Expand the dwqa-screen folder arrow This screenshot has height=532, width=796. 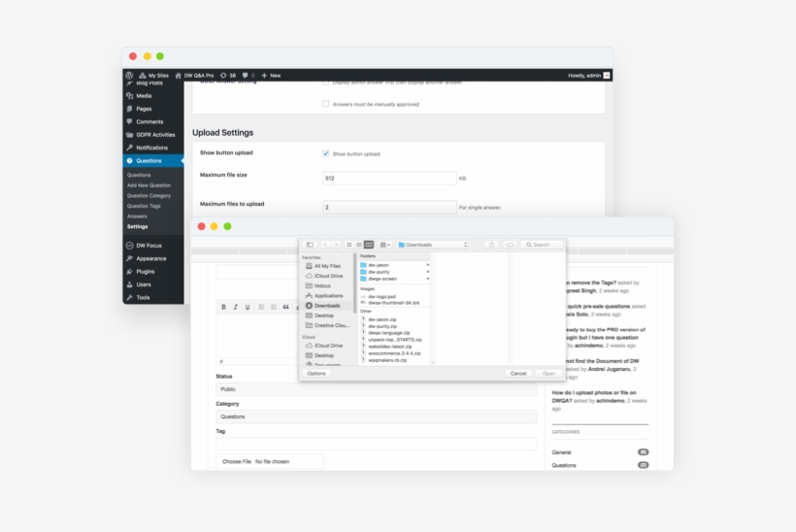[427, 279]
